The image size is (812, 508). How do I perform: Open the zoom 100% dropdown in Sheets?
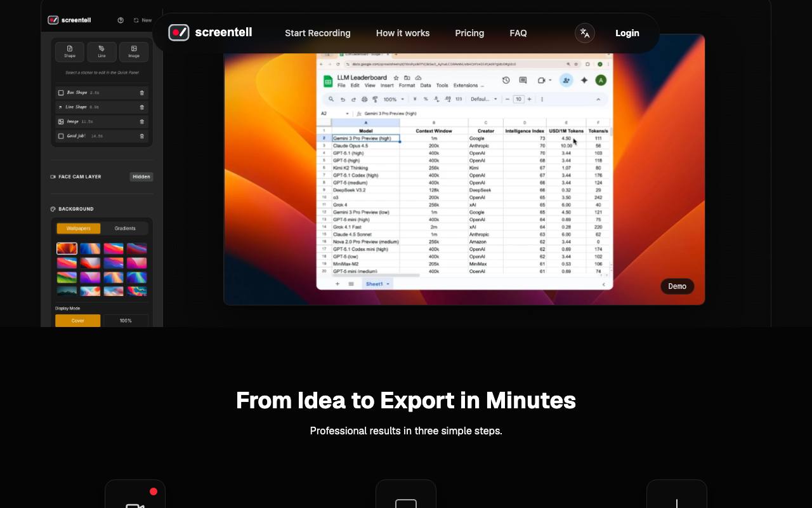click(x=394, y=99)
